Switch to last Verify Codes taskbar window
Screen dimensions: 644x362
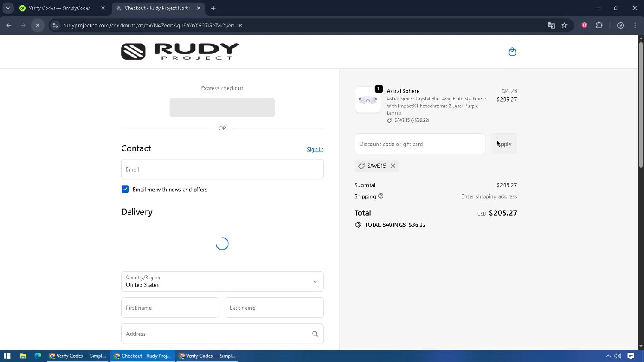point(207,356)
